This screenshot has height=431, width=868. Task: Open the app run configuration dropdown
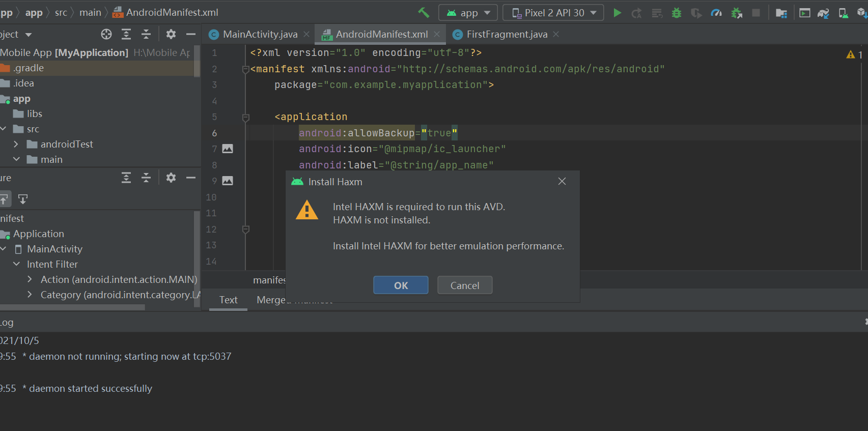click(468, 13)
